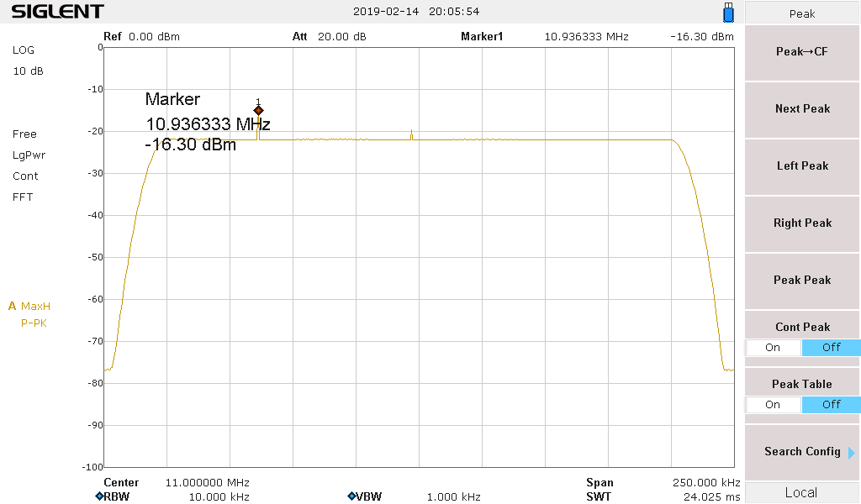Click the LOG scale type label

[23, 50]
